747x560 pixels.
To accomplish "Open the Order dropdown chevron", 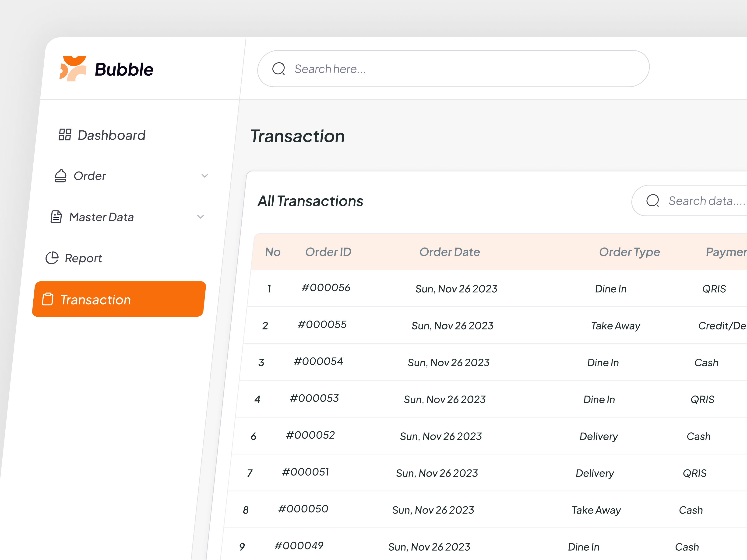I will click(x=205, y=175).
